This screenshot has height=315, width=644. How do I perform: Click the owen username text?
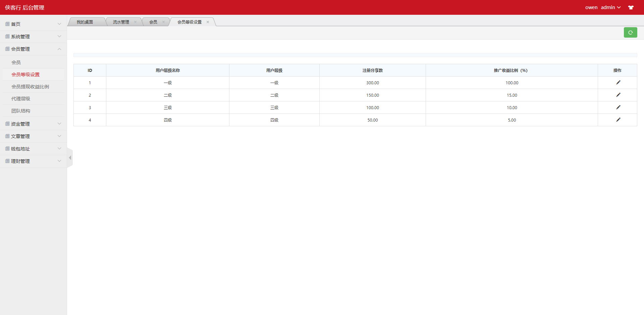591,7
